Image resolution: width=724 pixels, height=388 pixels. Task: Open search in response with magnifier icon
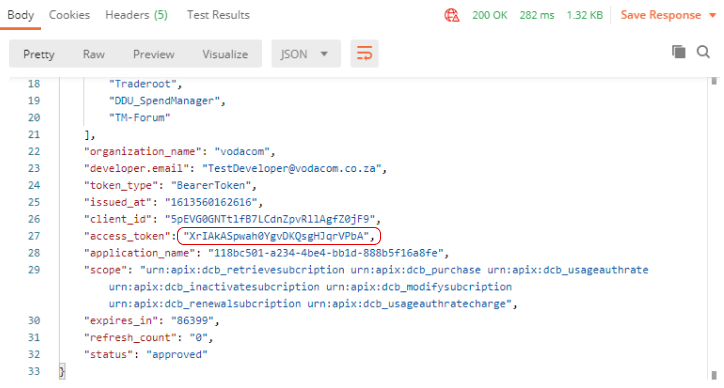point(703,52)
